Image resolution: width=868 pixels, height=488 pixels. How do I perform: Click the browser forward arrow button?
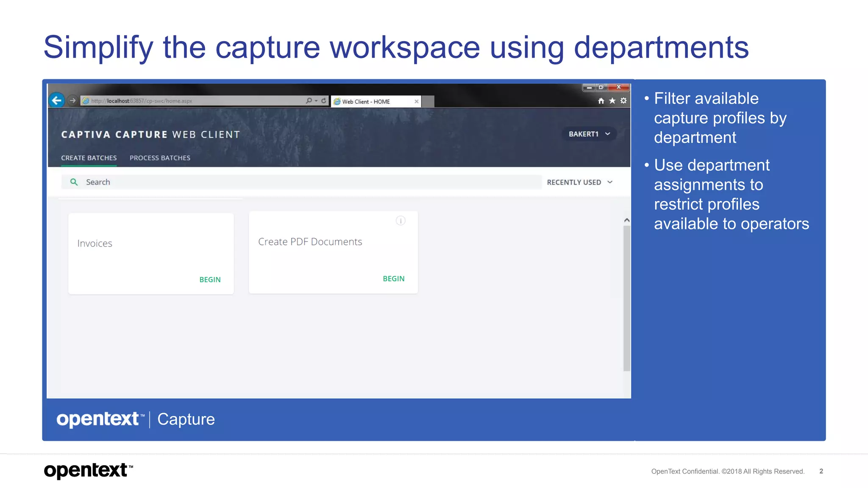coord(72,100)
